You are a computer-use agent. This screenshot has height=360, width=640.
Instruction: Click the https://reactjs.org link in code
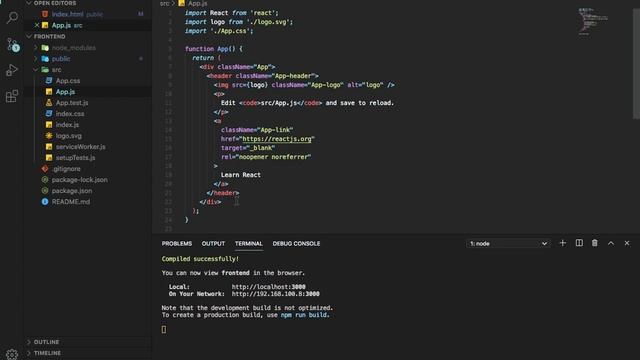point(277,139)
